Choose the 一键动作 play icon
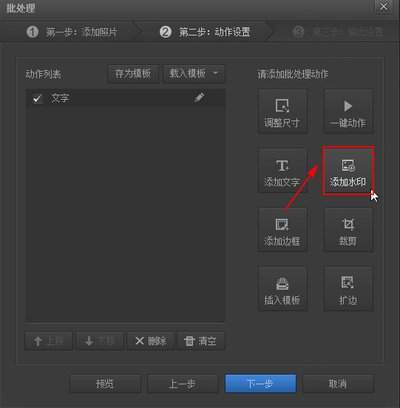Screen dimensions: 400x408 pyautogui.click(x=348, y=106)
